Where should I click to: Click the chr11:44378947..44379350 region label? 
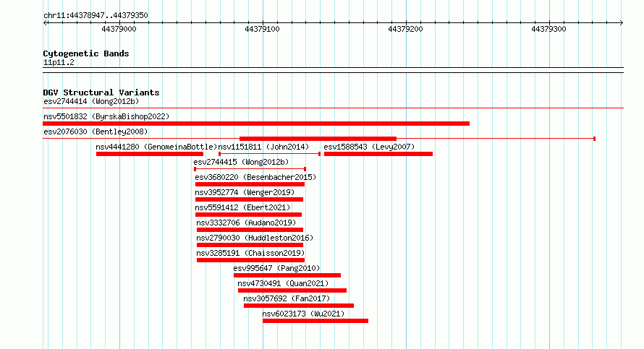click(x=96, y=16)
